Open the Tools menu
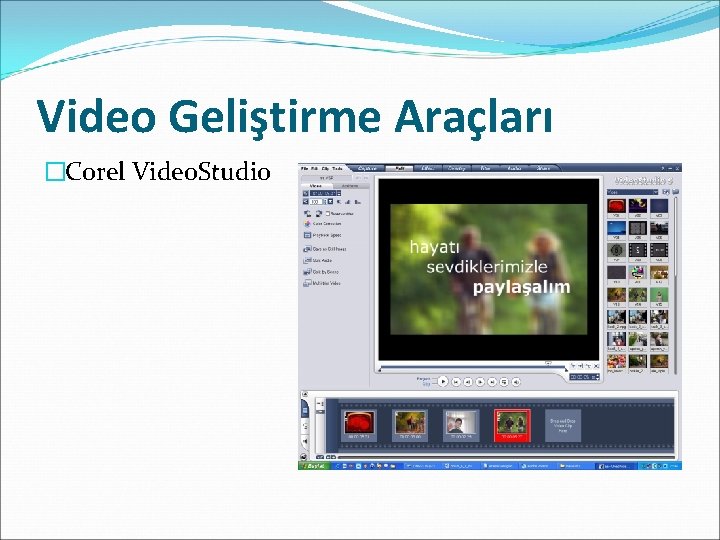 pyautogui.click(x=338, y=169)
